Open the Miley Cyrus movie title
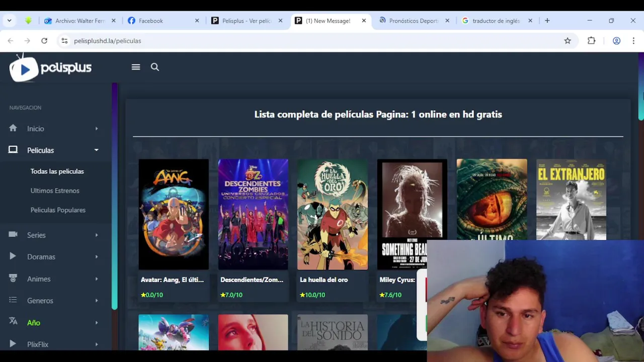The image size is (644, 362). tap(397, 280)
